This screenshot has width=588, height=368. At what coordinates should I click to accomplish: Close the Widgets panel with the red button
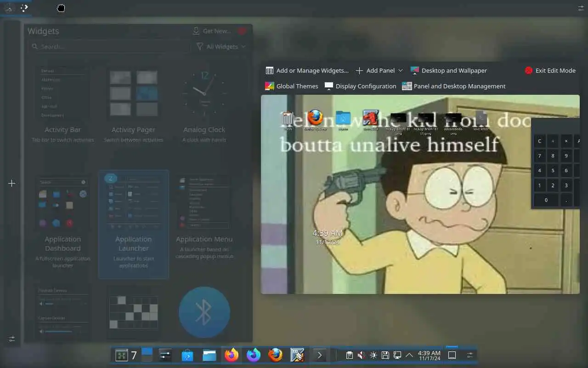tap(242, 31)
